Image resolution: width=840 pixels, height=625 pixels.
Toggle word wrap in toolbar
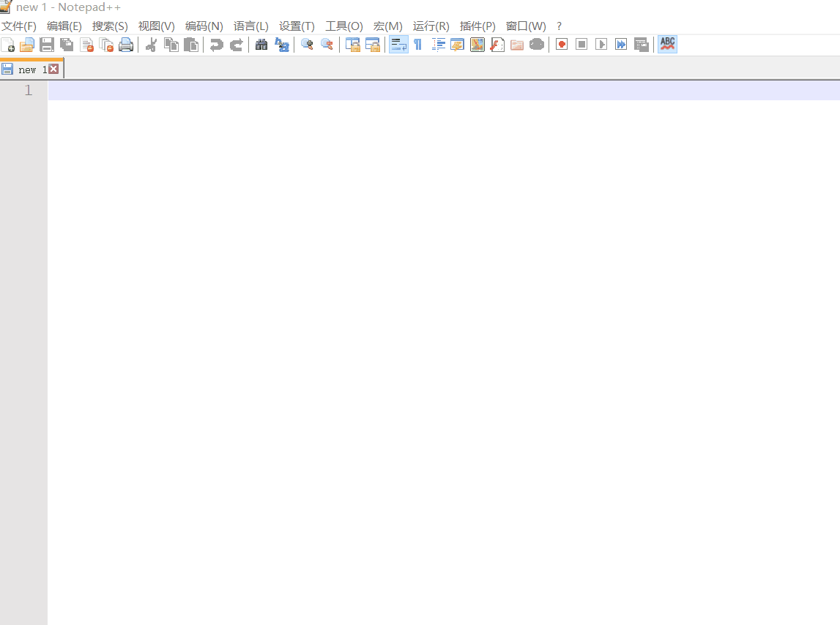(x=398, y=45)
